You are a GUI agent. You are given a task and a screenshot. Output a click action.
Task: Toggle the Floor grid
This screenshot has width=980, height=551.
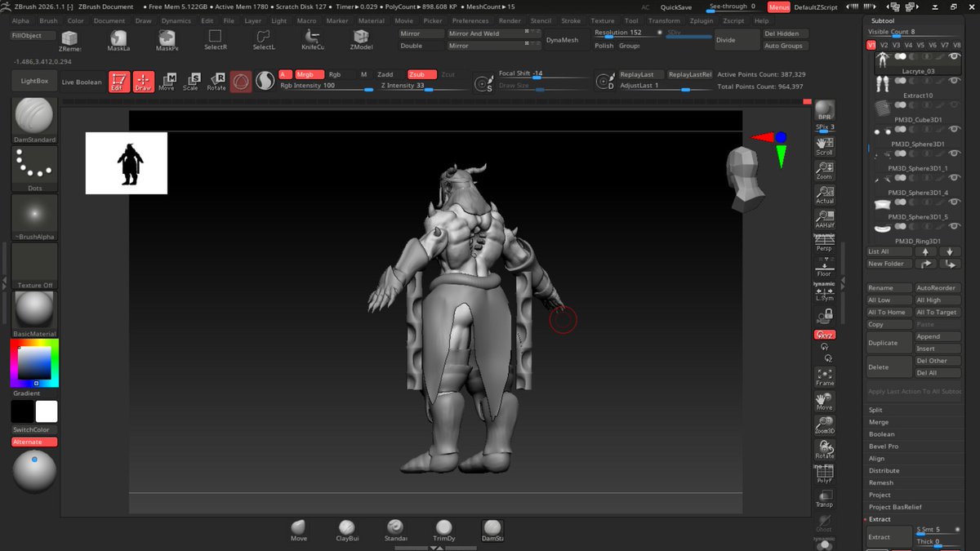825,269
